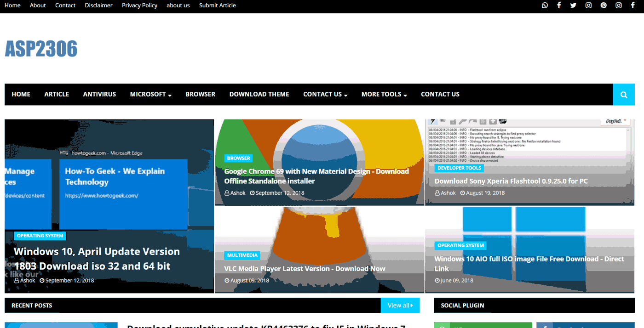644x328 pixels.
Task: Click MULTIMEDIA tag on VLC post
Action: click(x=242, y=255)
